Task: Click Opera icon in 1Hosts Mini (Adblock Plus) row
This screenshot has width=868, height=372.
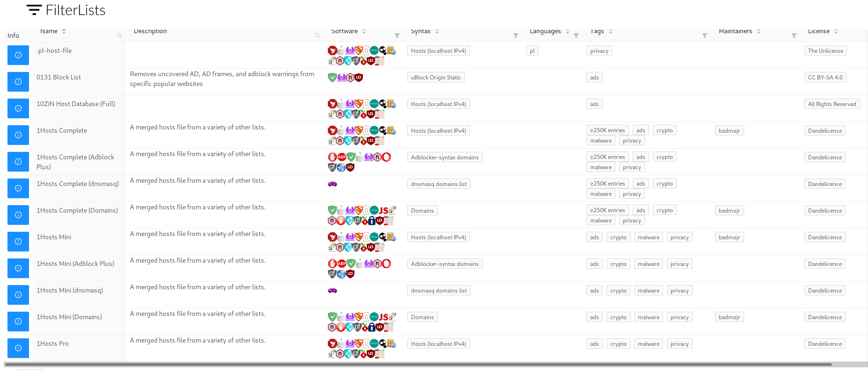Action: tap(386, 264)
